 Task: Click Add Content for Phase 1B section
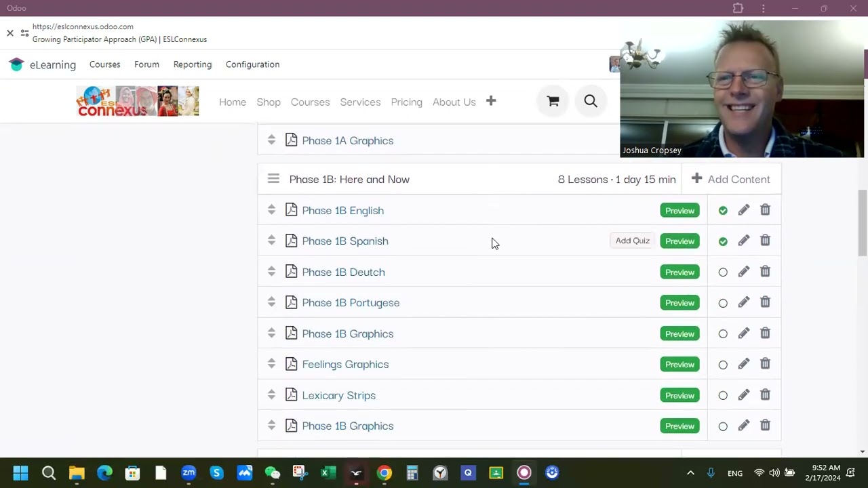click(x=731, y=179)
